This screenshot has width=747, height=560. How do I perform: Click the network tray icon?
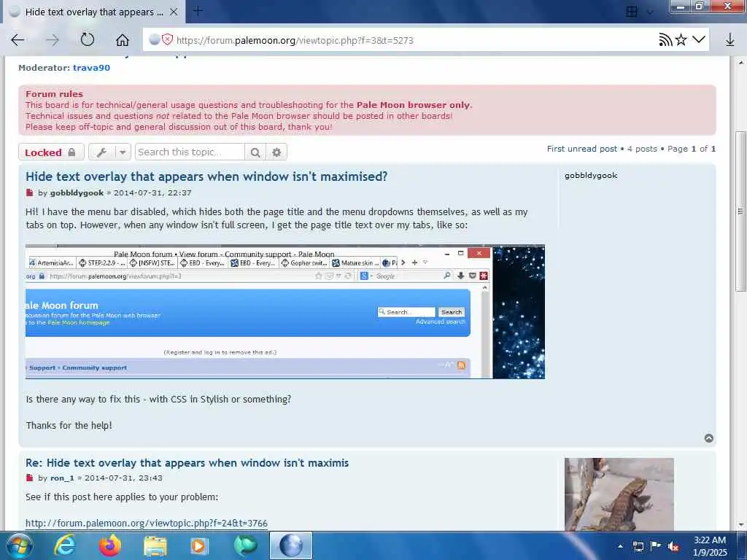coord(638,546)
